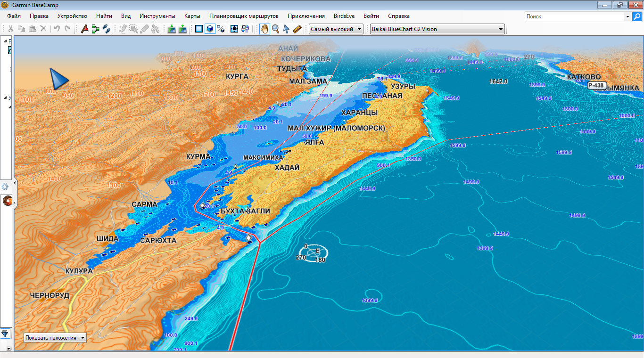The image size is (644, 358).
Task: Select the New Track footprints tool
Action: click(107, 29)
